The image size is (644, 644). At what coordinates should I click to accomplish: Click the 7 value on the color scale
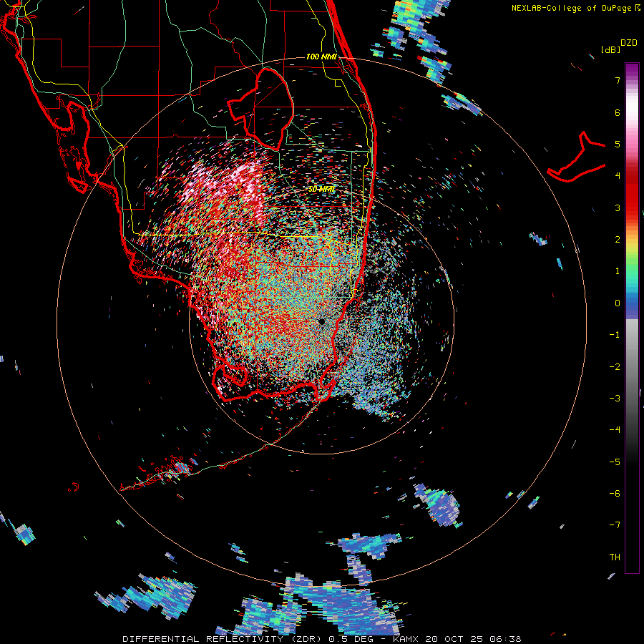(x=618, y=80)
